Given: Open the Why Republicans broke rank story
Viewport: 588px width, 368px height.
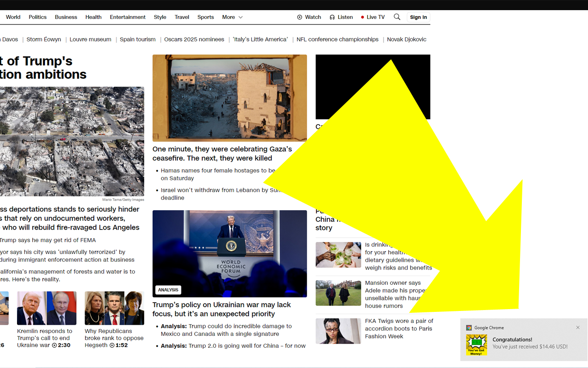Looking at the screenshot, I should (x=114, y=338).
